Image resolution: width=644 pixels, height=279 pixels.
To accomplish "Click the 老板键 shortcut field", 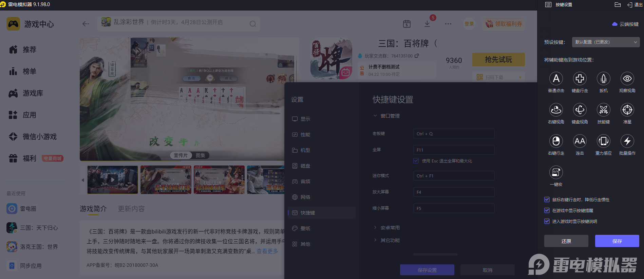I will coord(454,134).
